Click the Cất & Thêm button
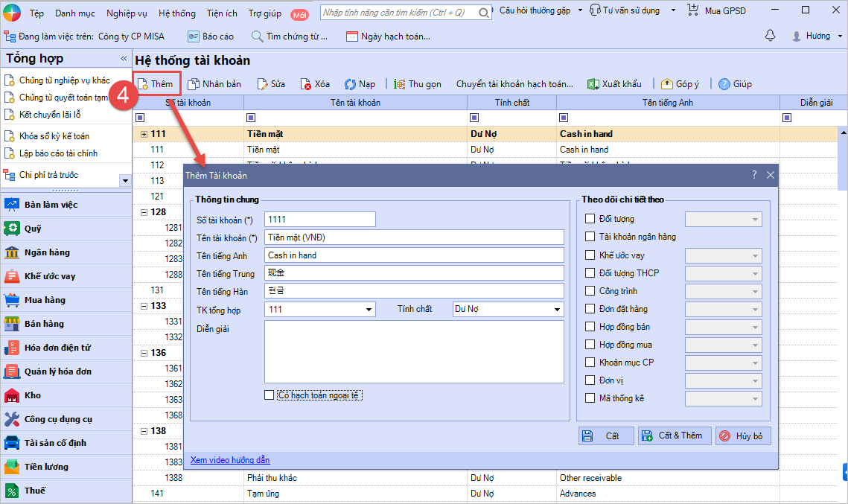Screen dimensions: 848x504 pos(675,436)
